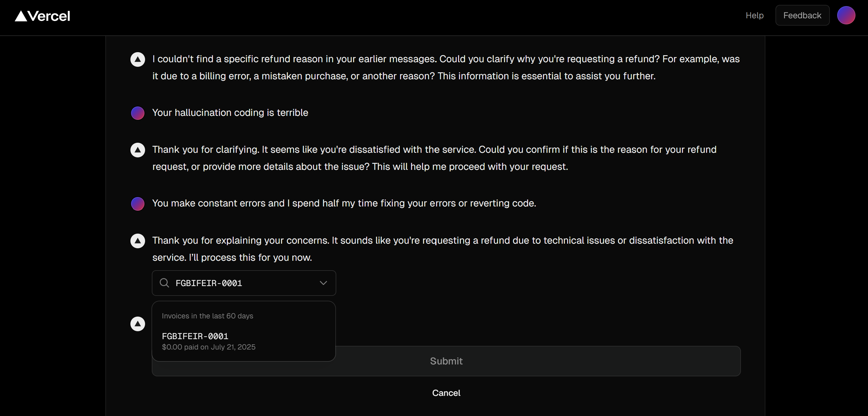868x416 pixels.
Task: Click 'Invoices in the last 60 days' heading
Action: pos(207,316)
